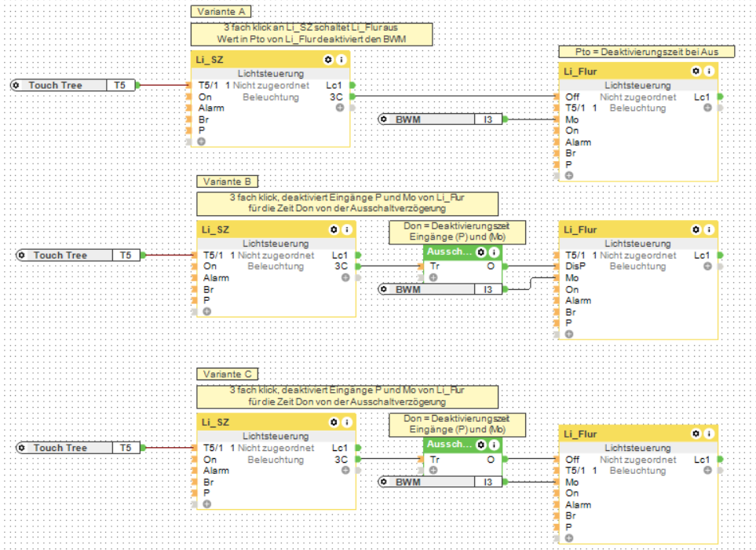The height and width of the screenshot is (550, 756).
Task: Add input plus on Variante C Aussch... block
Action: 433,470
